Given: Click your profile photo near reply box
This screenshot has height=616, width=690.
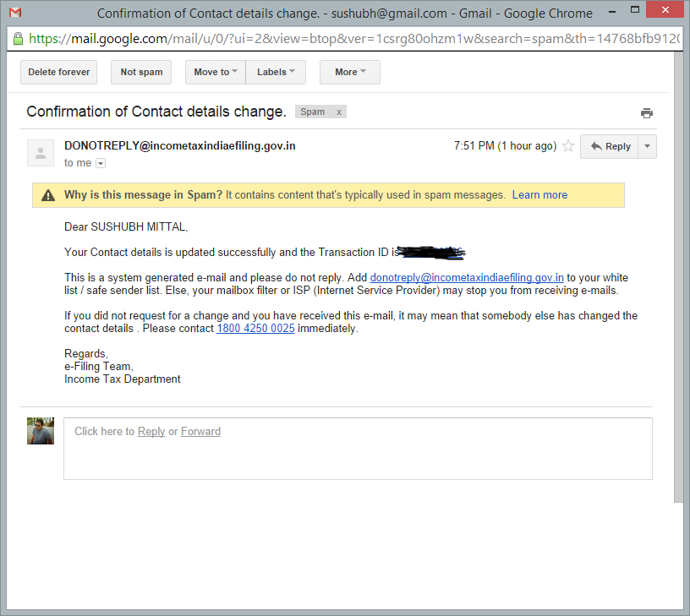Looking at the screenshot, I should [x=41, y=431].
